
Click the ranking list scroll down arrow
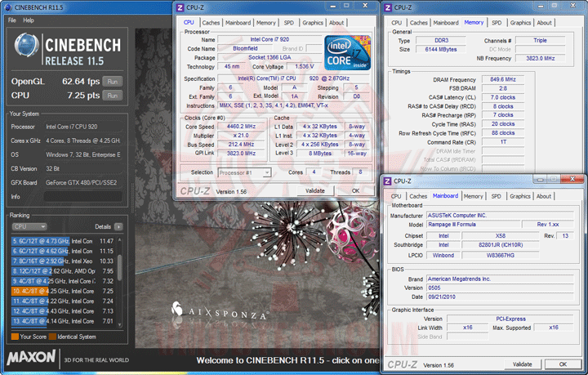[x=120, y=325]
